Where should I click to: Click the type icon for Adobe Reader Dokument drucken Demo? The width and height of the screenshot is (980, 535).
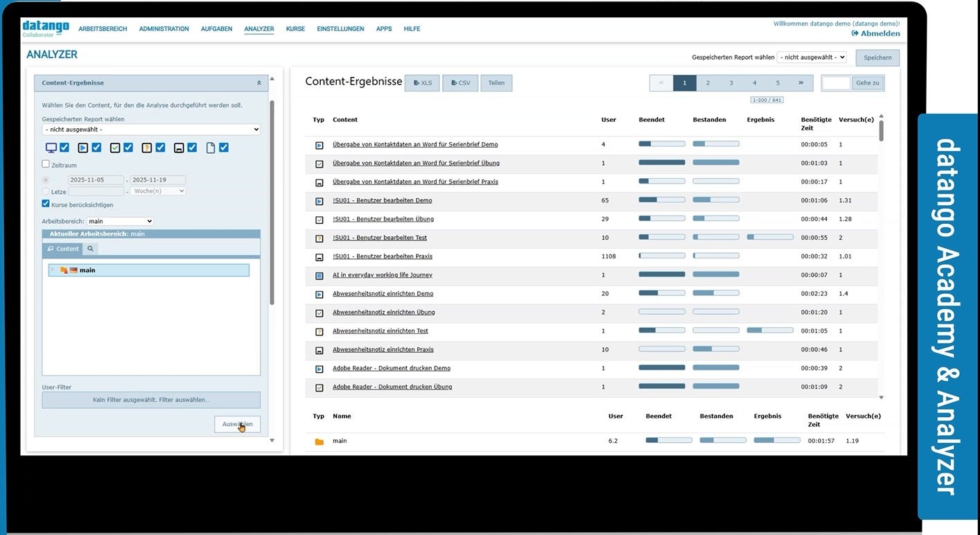(319, 369)
